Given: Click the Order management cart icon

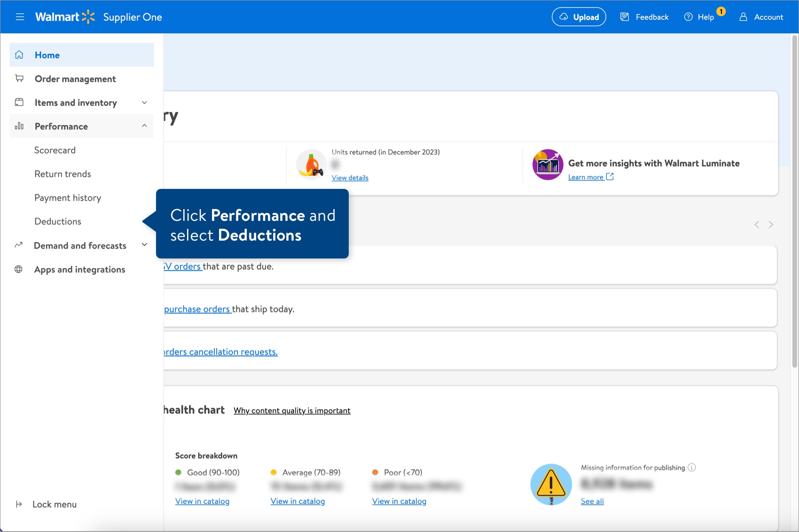Looking at the screenshot, I should click(19, 78).
